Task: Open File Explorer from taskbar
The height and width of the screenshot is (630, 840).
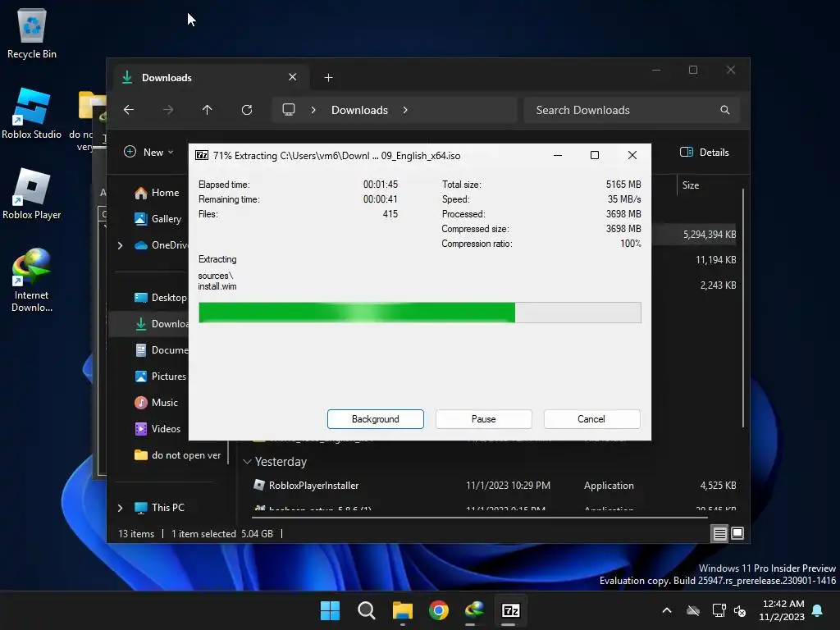Action: tap(402, 610)
